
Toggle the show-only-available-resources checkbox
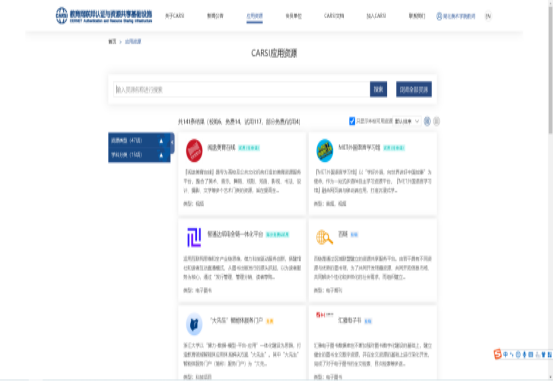[x=352, y=121]
